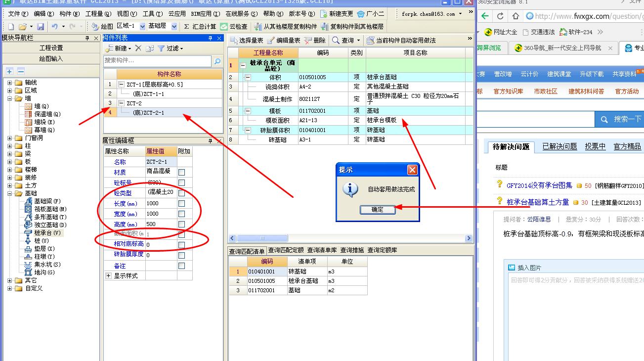This screenshot has height=361, width=644.
Task: Click collapse-all minus icon in navigation panel
Action: pyautogui.click(x=21, y=71)
